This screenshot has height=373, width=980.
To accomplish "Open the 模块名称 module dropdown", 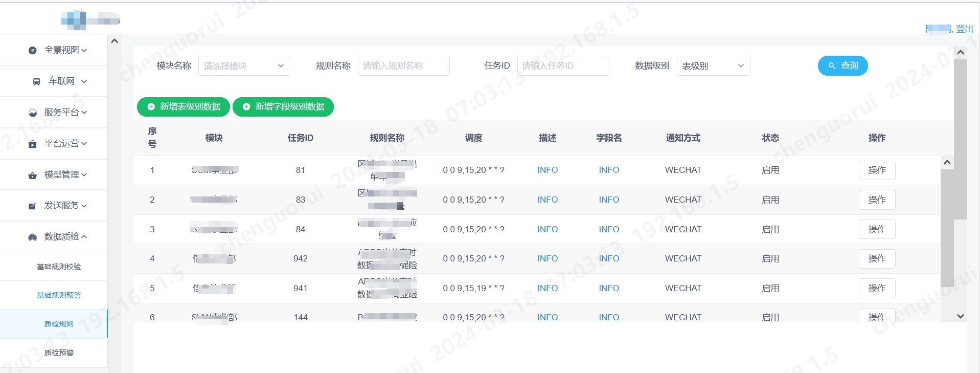I will click(244, 65).
